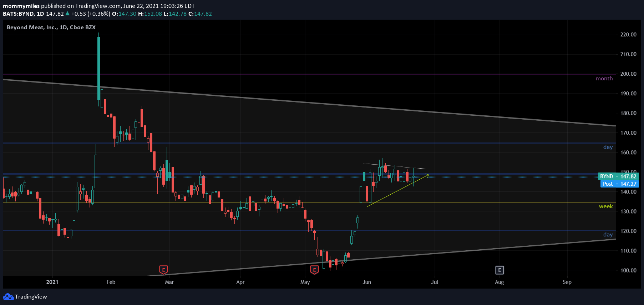This screenshot has width=644, height=305.
Task: Open the earnings marker in May
Action: click(x=314, y=270)
